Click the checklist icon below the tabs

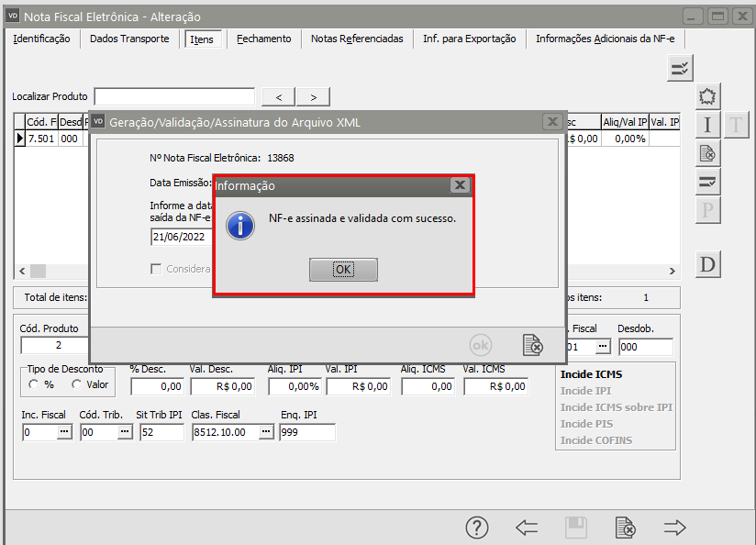point(680,68)
